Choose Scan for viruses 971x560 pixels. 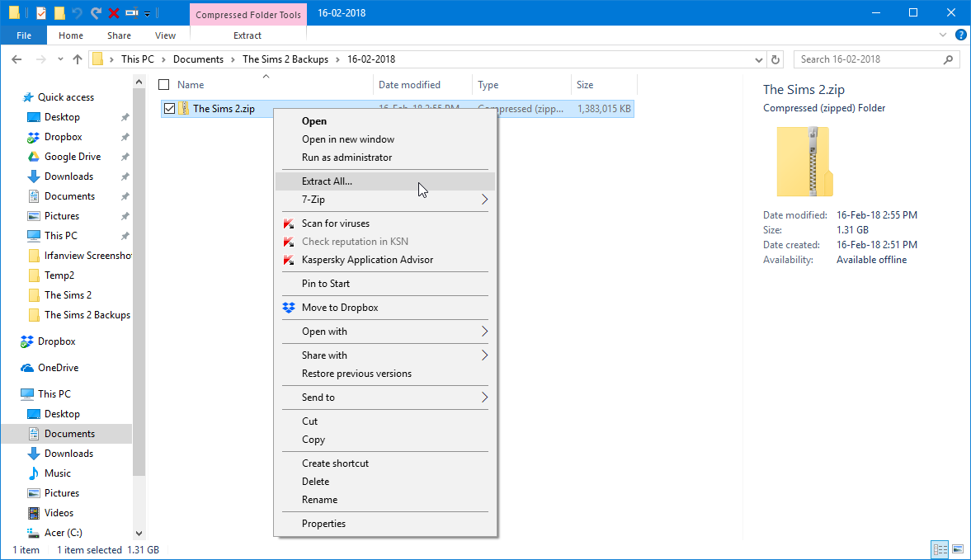[x=384, y=224]
